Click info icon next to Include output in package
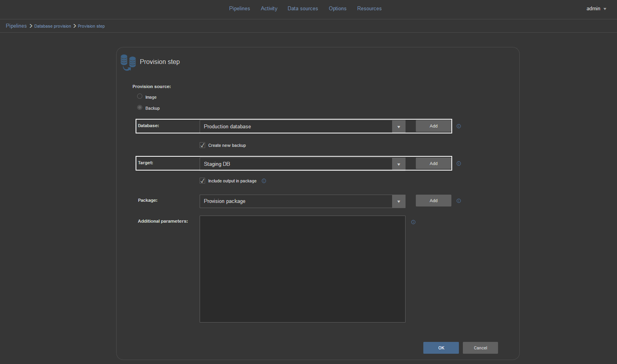The width and height of the screenshot is (617, 364). (264, 181)
